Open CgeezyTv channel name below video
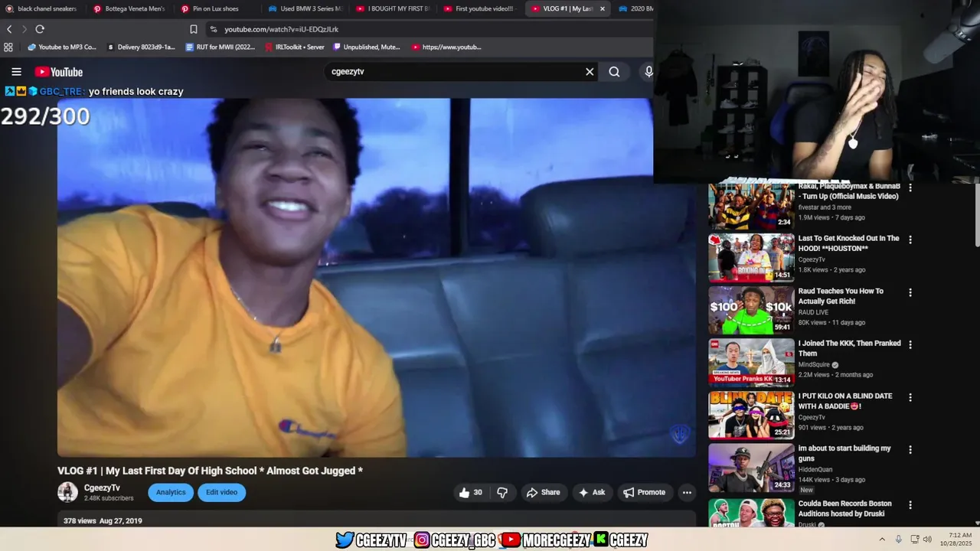980x551 pixels. (102, 487)
